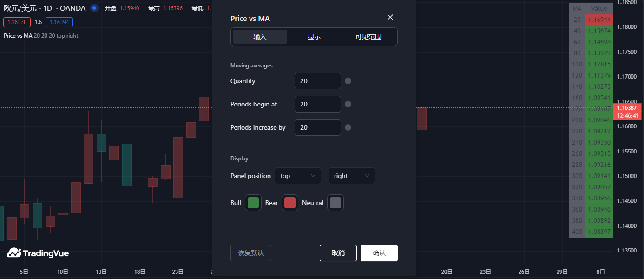
Task: Click the blue circle icon beside OANDA
Action: click(x=94, y=8)
